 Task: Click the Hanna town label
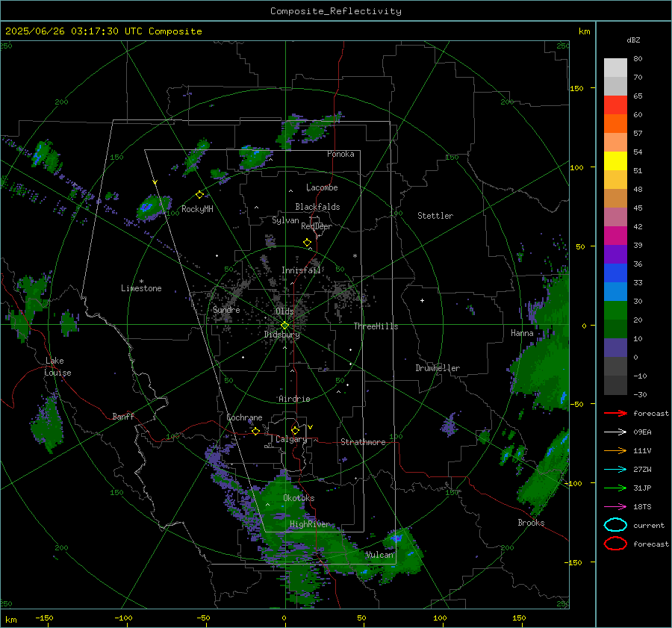[522, 333]
